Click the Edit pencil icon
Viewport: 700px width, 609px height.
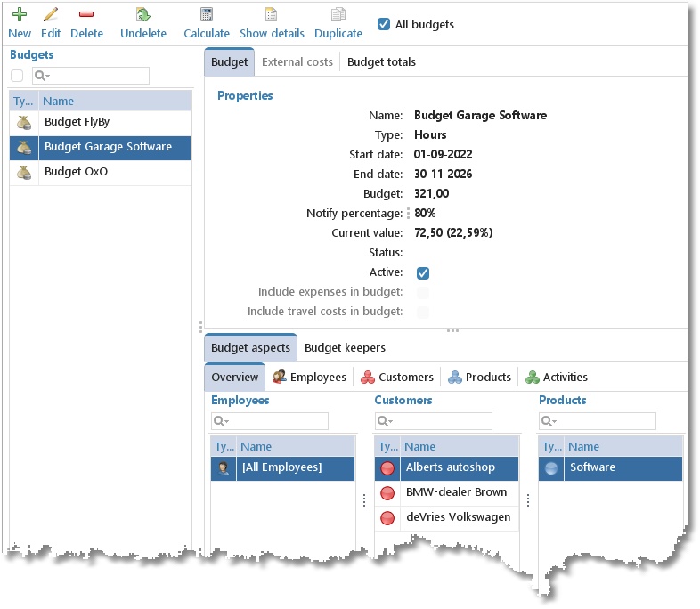coord(51,14)
